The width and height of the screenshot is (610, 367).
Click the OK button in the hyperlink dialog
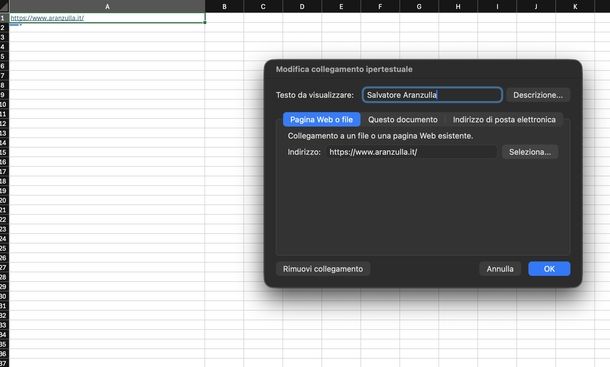[x=549, y=269]
